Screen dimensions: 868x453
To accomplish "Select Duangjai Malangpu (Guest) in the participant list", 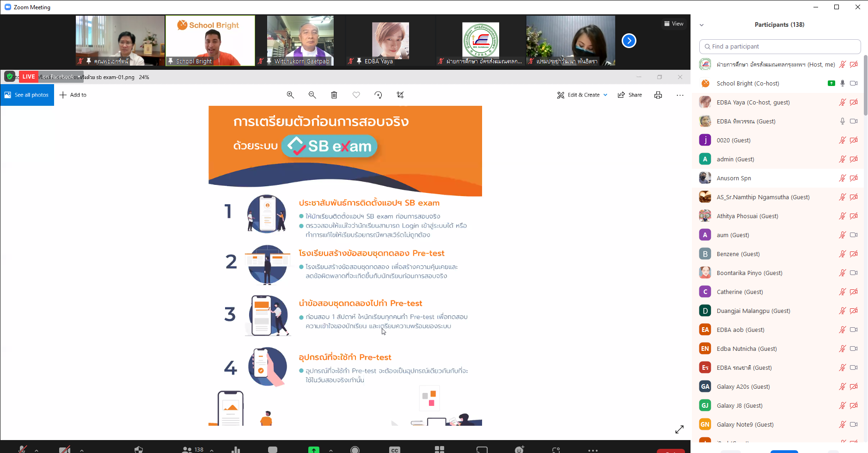I will coord(778,311).
